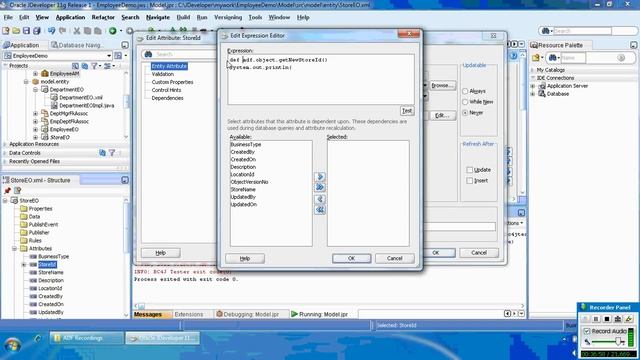Click the filter icon in Data Controls
The image size is (640, 360).
click(x=112, y=153)
